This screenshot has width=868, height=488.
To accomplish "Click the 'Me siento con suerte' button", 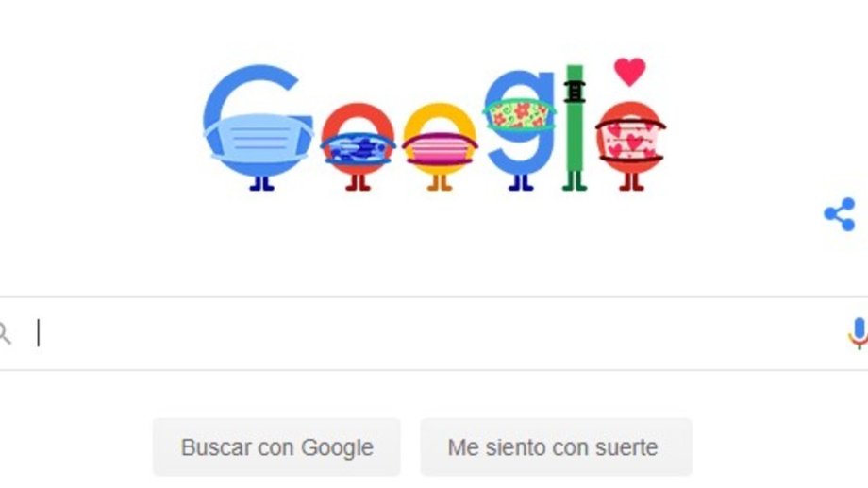I will tap(556, 447).
